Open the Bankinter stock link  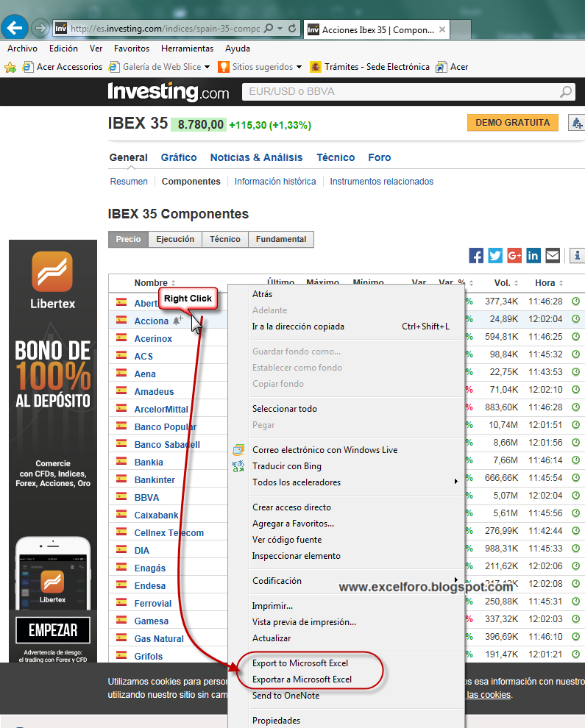click(x=155, y=479)
